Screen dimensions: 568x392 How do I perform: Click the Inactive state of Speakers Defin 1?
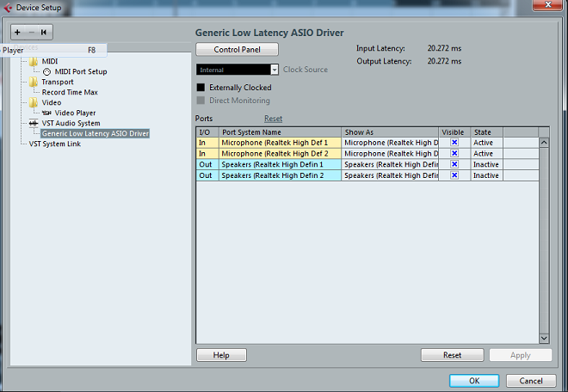tap(486, 164)
